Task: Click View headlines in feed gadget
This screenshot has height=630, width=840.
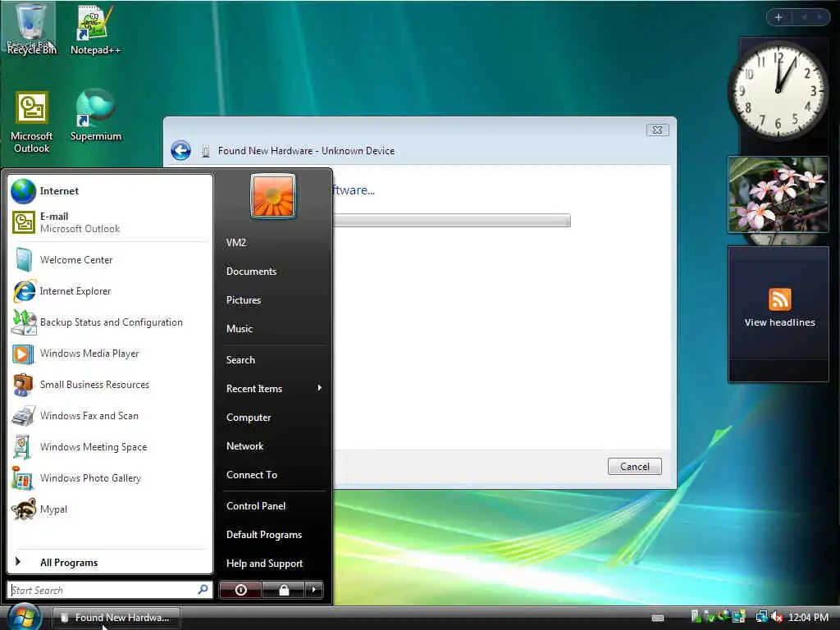Action: point(779,322)
